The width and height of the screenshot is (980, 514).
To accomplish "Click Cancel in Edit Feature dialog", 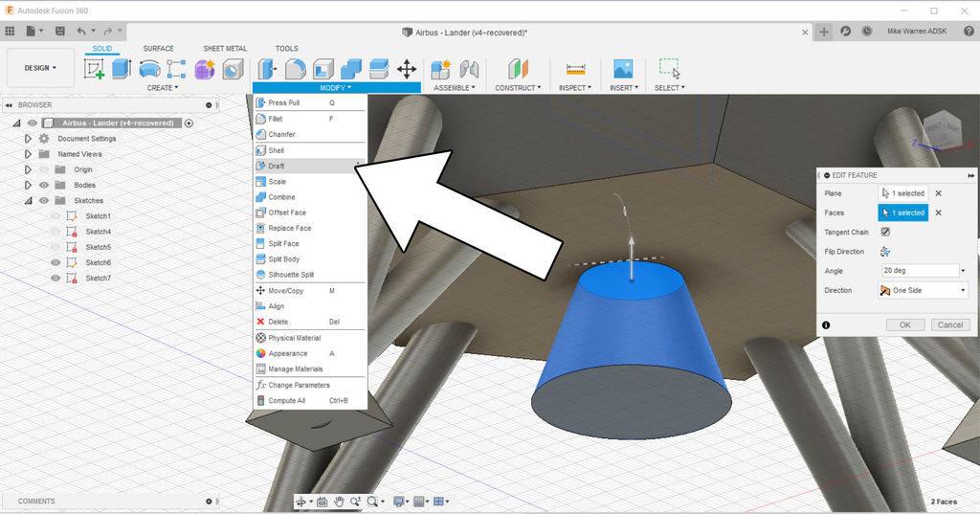I will point(950,325).
